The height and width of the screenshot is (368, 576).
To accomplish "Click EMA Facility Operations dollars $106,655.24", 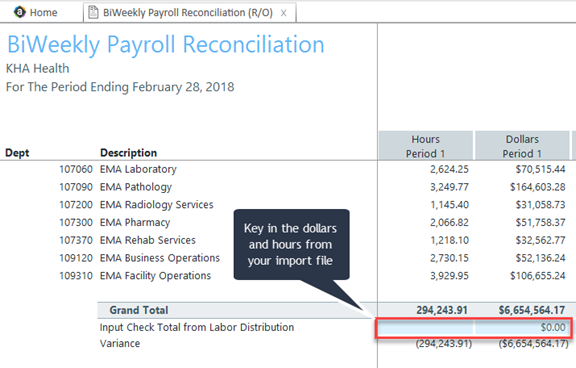I will 537,276.
